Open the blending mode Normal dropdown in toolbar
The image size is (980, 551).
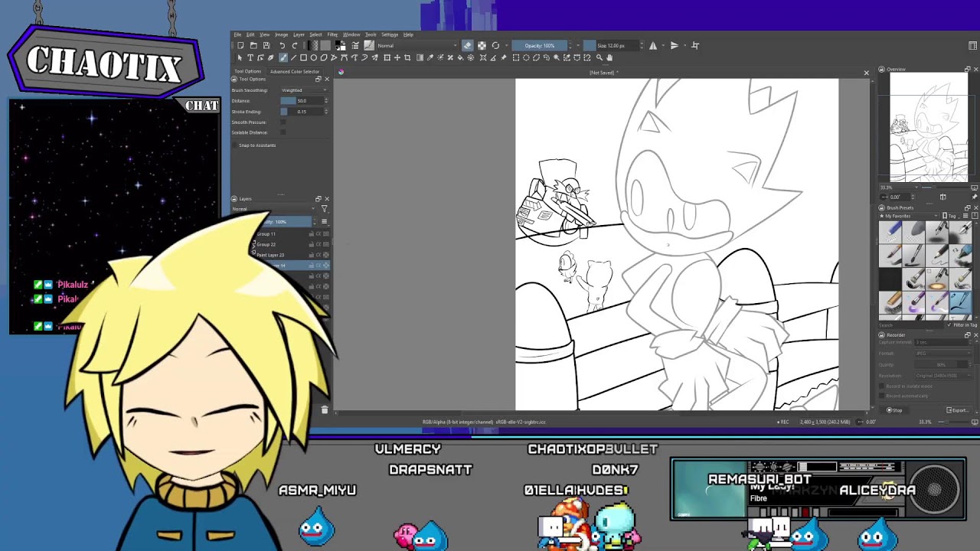[x=416, y=45]
